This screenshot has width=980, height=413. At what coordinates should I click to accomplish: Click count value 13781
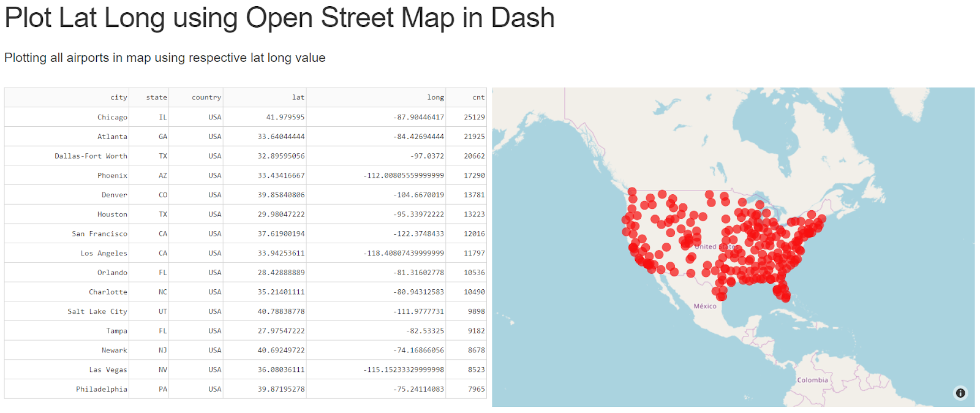coord(466,195)
